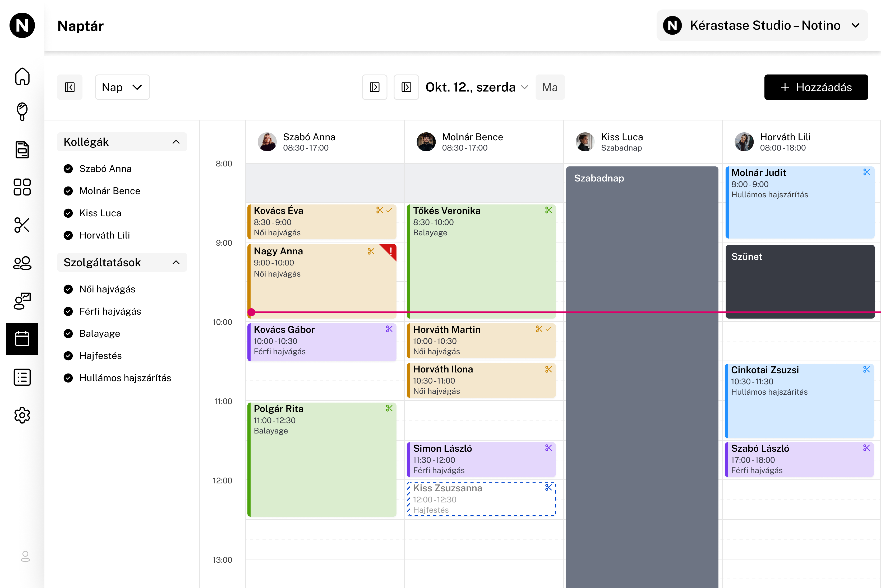The height and width of the screenshot is (588, 881).
Task: Click checkmark icon on Kovács Éva appointment
Action: click(x=389, y=210)
